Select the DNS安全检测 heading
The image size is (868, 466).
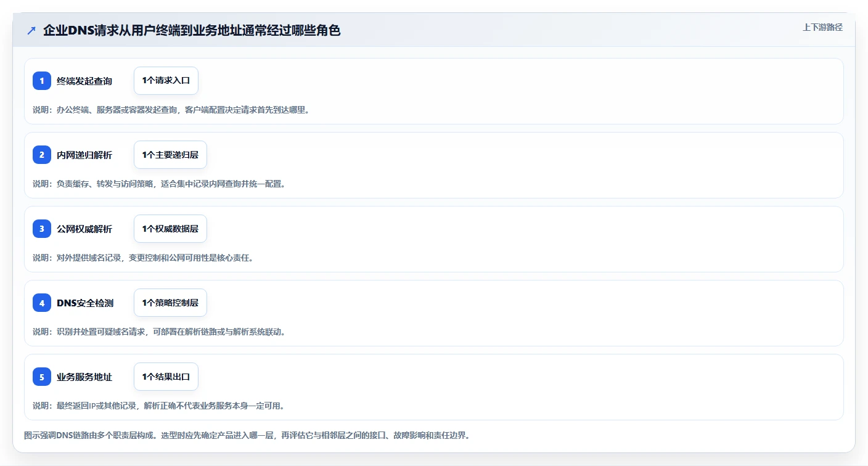[85, 303]
